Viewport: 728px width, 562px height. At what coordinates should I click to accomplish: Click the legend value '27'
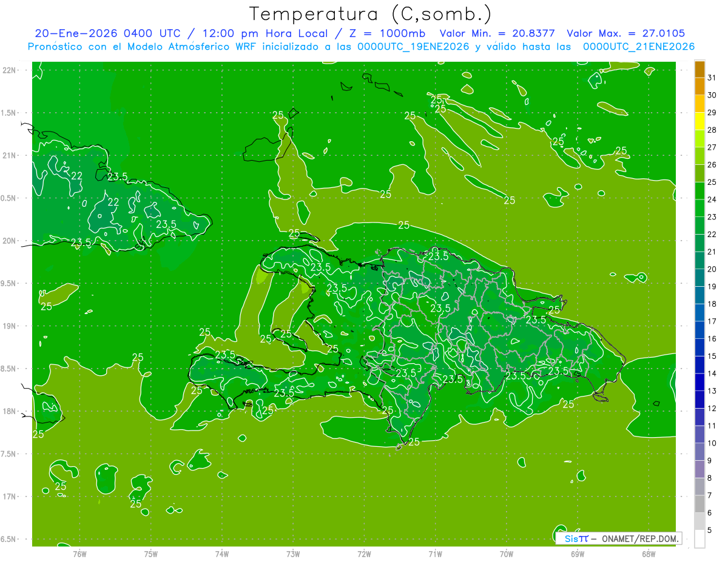coord(712,147)
